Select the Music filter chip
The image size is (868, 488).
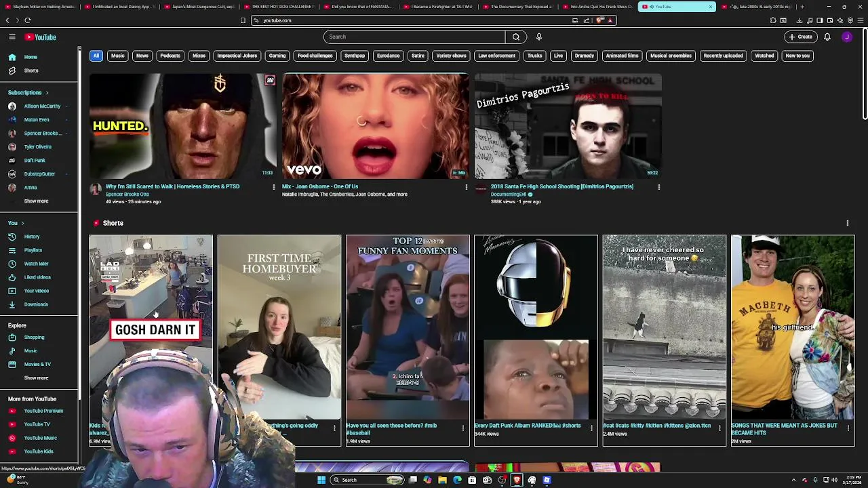117,56
